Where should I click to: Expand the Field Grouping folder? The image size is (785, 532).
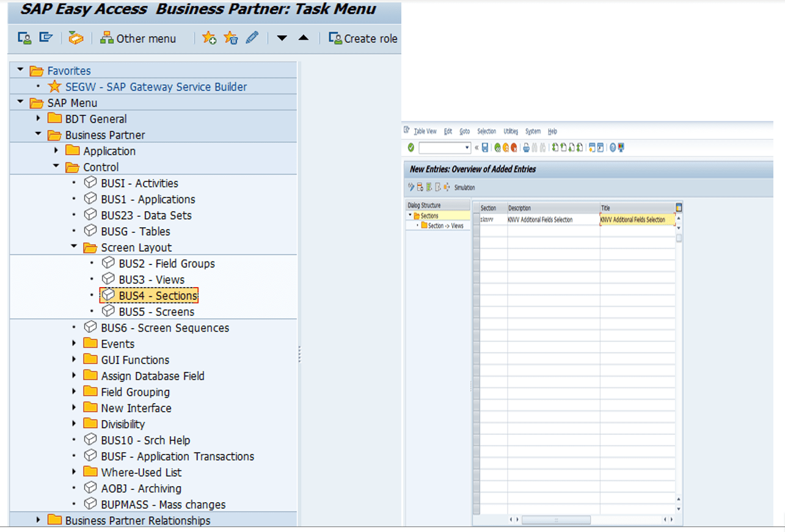75,392
